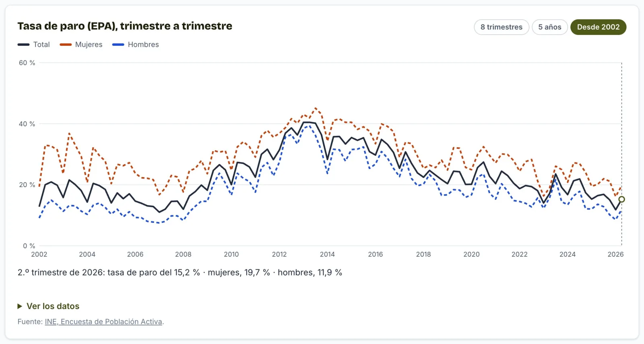Expand the Ver los datos section
644x344 pixels.
pyautogui.click(x=48, y=306)
